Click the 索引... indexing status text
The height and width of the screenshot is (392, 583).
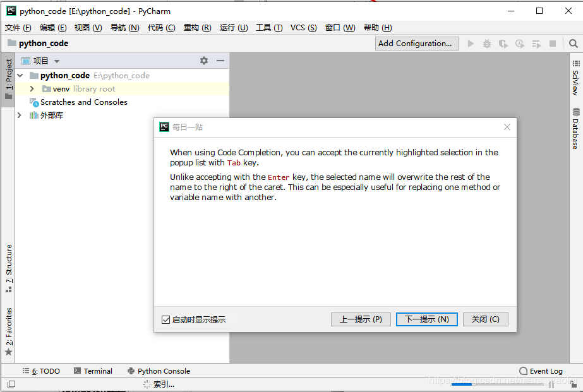(x=164, y=384)
